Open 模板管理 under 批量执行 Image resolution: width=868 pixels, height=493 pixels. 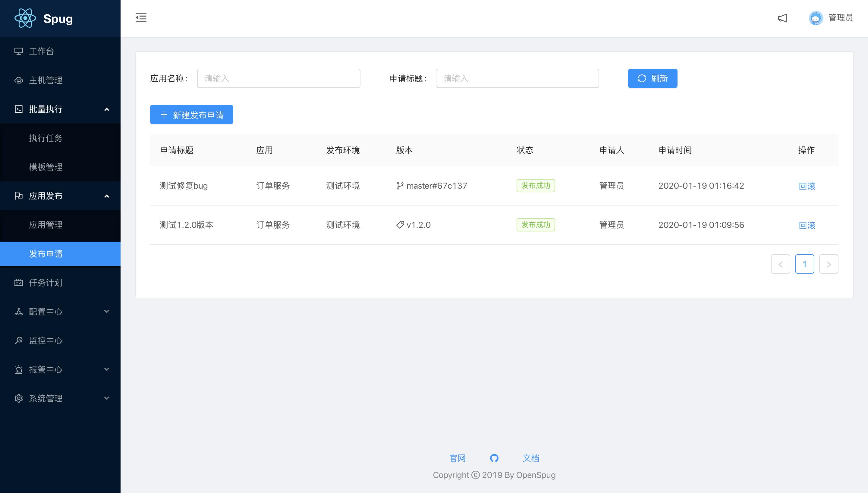[x=46, y=167]
